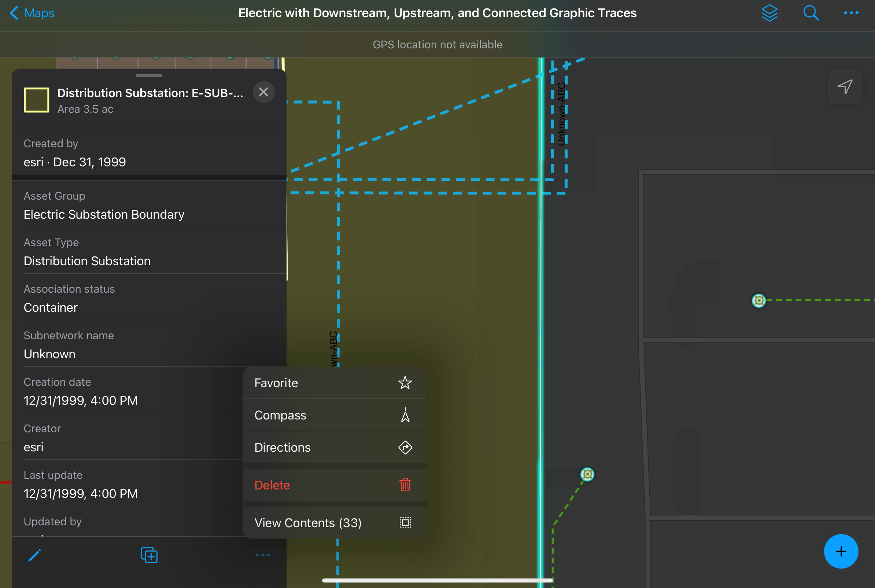Click the yellow-outlined substation symbol swatch
The image size is (875, 588).
(36, 100)
